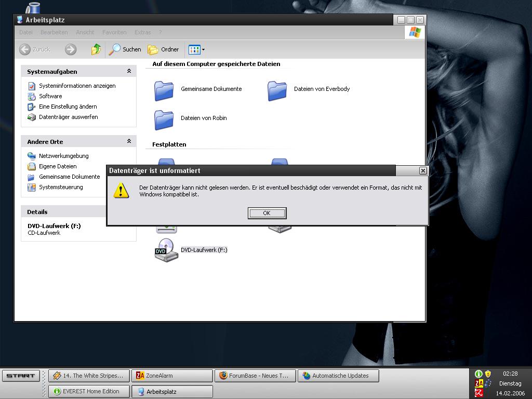Open Eigene Dateien link

coord(58,166)
